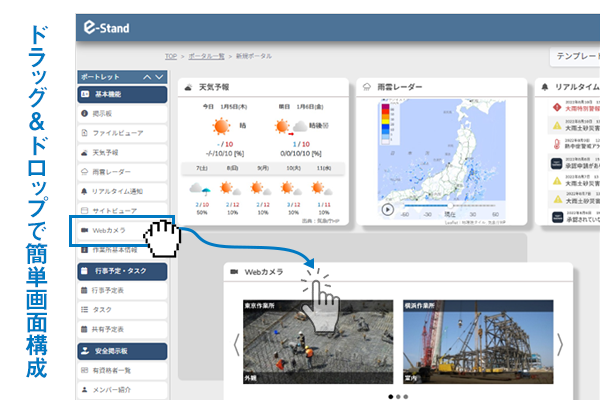Screen dimensions: 600x400
Task: Collapse the 基本機能 section header
Action: 121,95
